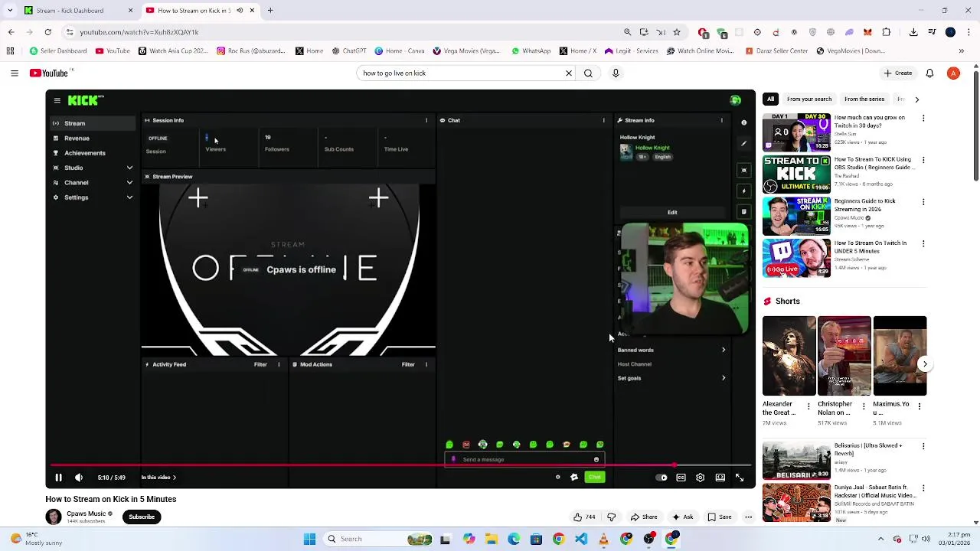Open options for Beginners Guide video

923,202
